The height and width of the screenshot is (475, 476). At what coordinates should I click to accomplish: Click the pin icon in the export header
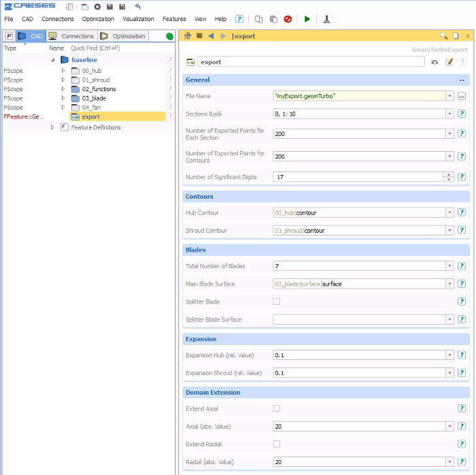pyautogui.click(x=188, y=36)
